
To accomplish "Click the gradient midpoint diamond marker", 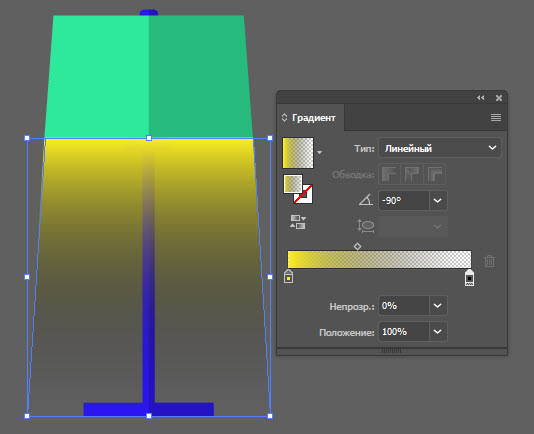I will point(357,246).
